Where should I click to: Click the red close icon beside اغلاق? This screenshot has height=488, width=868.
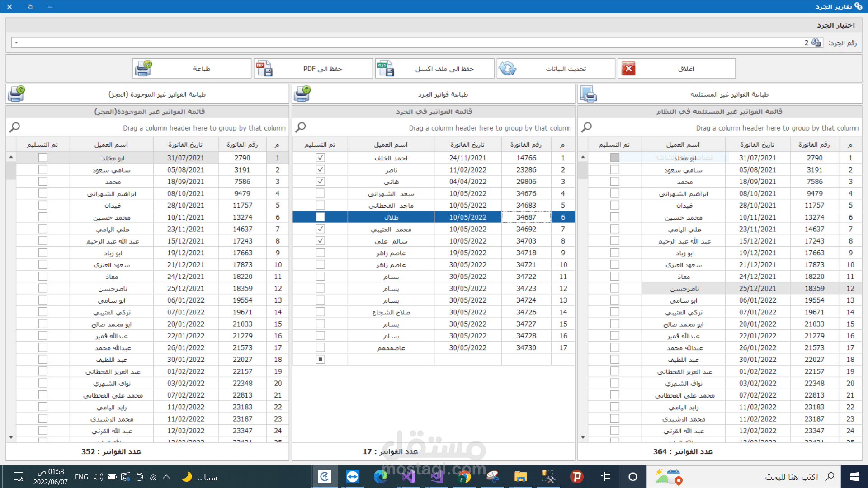(628, 69)
